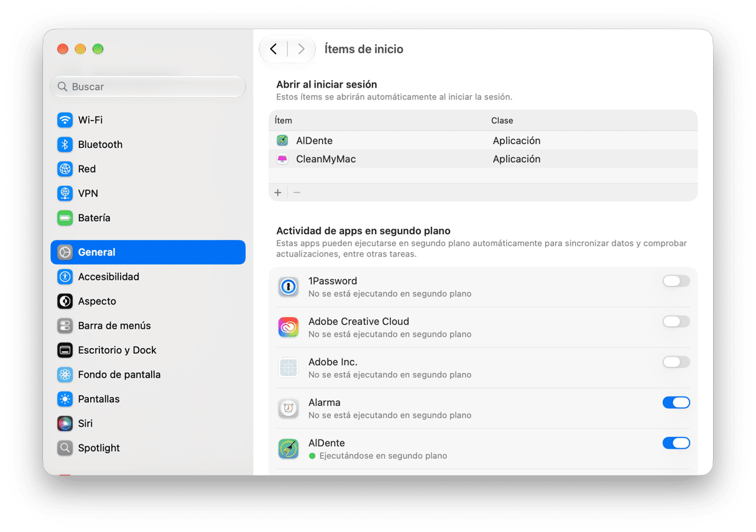756x532 pixels.
Task: Select Wi-Fi in the sidebar
Action: click(148, 120)
